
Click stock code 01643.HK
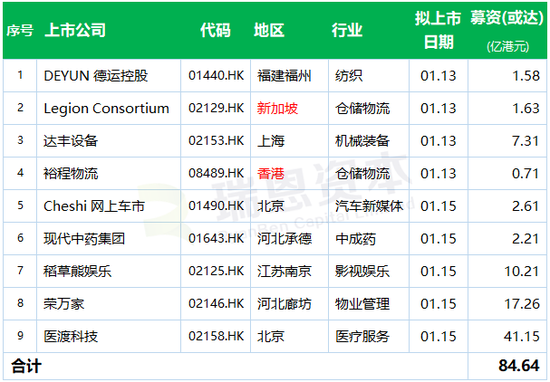216,239
